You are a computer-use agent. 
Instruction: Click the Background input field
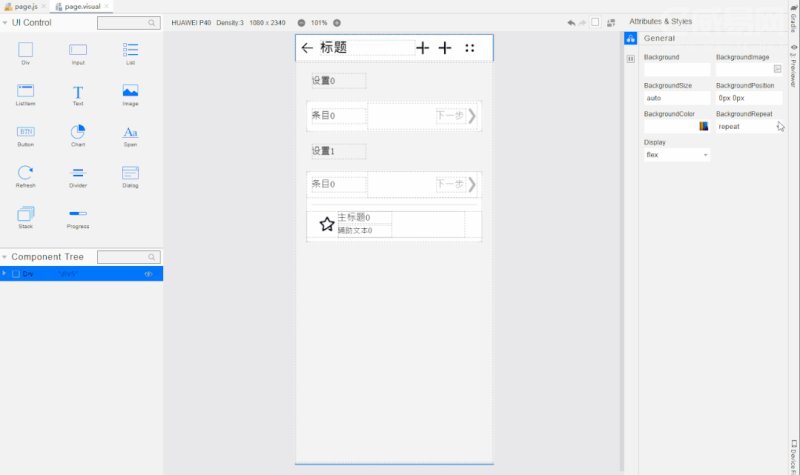tap(677, 69)
